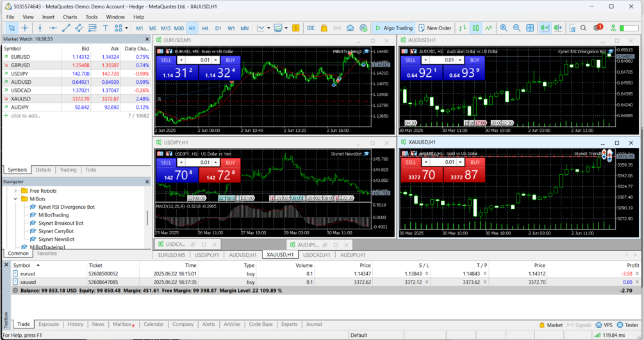Open the tile windows grid icon
644x340 pixels.
530,28
